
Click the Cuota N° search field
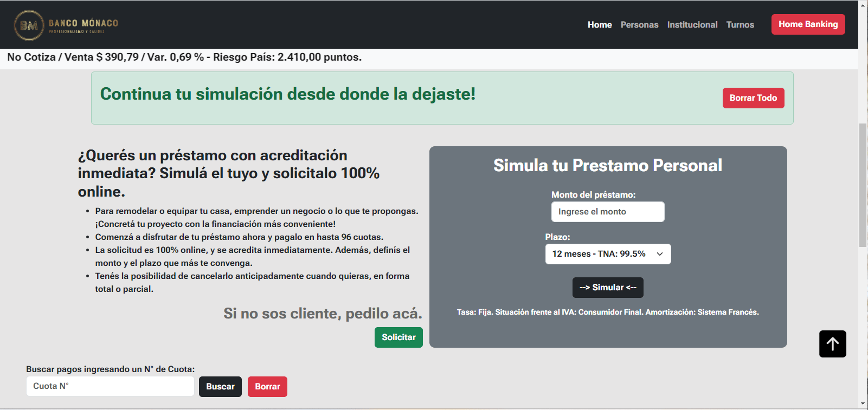pyautogui.click(x=110, y=386)
